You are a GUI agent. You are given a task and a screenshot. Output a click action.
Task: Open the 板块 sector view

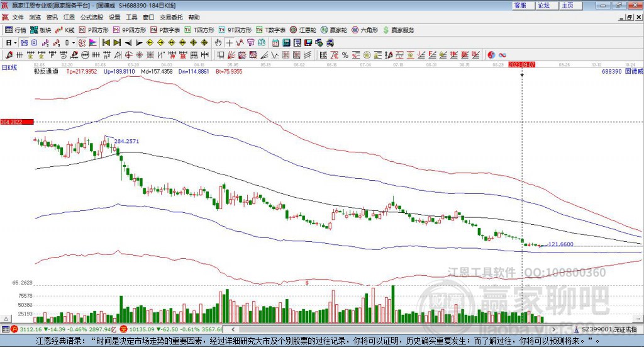[41, 30]
